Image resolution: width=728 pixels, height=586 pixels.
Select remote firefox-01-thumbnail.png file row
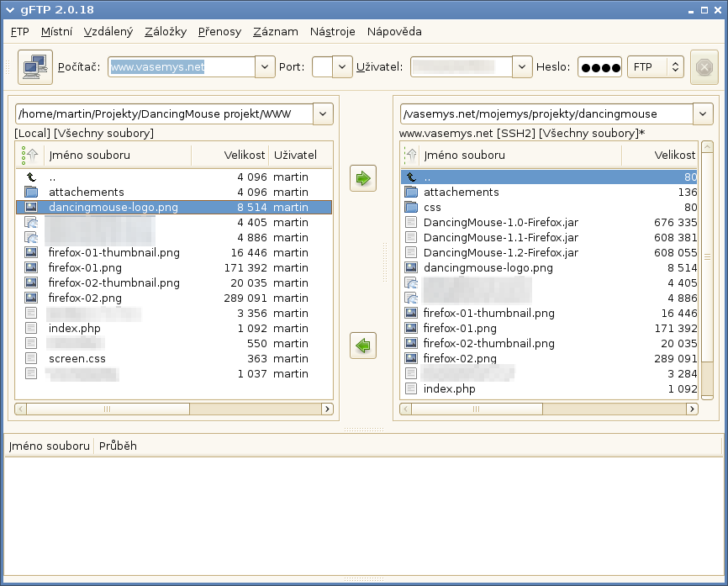(x=549, y=313)
